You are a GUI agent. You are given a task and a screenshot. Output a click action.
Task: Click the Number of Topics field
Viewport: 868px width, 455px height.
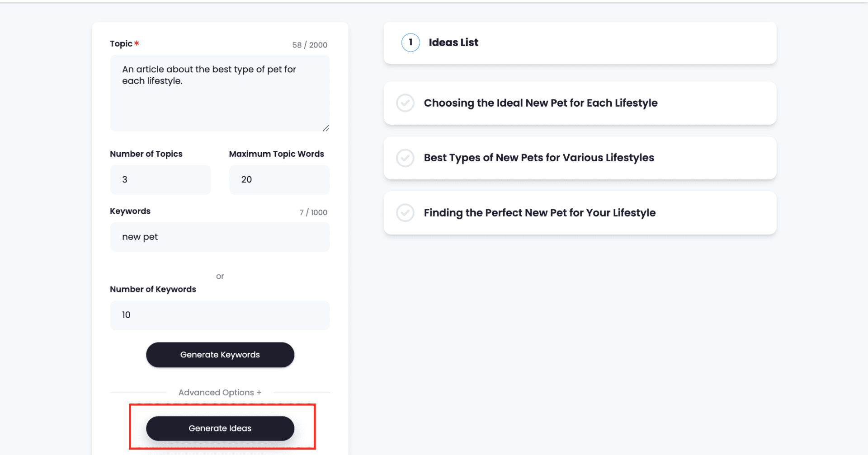point(160,179)
